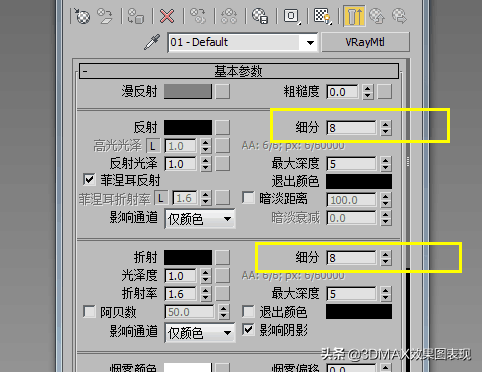
Task: Click the 菲涅耳折射率 spinner arrows
Action: (206, 199)
